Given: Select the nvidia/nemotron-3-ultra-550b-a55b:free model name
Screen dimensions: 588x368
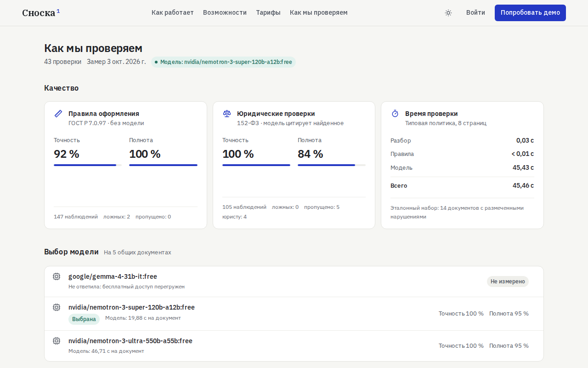Looking at the screenshot, I should [x=130, y=341].
